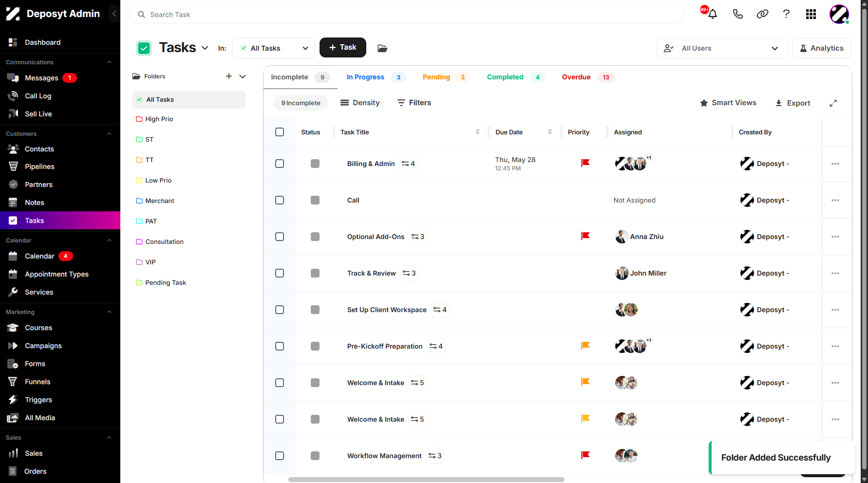Select the Call task checkbox

280,200
